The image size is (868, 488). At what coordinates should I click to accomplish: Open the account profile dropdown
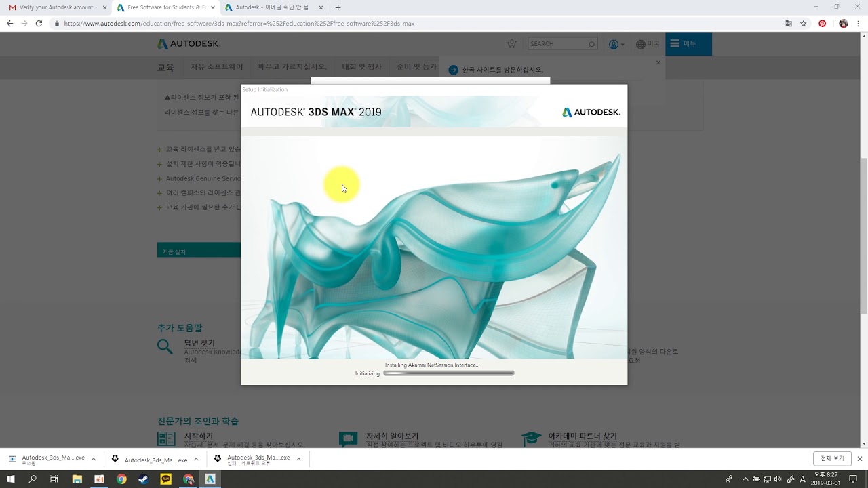(x=616, y=44)
